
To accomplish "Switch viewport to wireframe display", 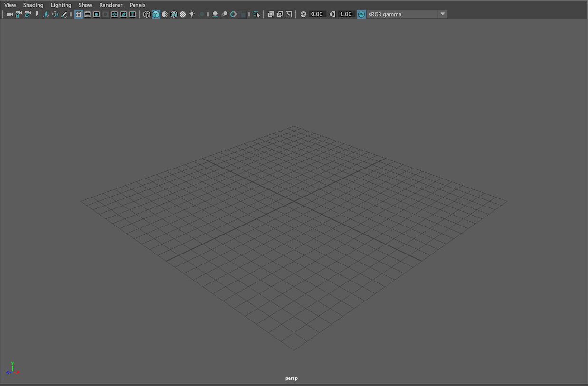I will [x=147, y=14].
